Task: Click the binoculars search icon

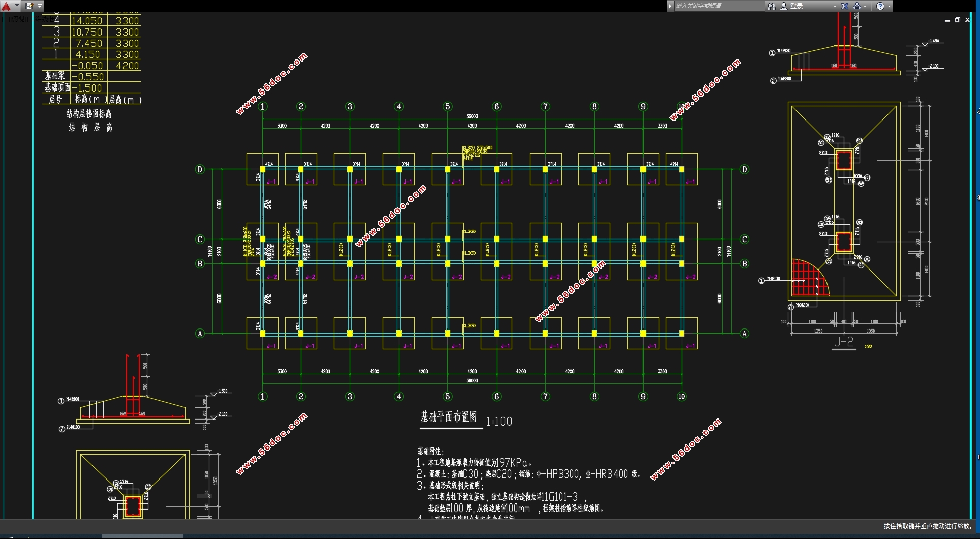Action: pyautogui.click(x=772, y=6)
